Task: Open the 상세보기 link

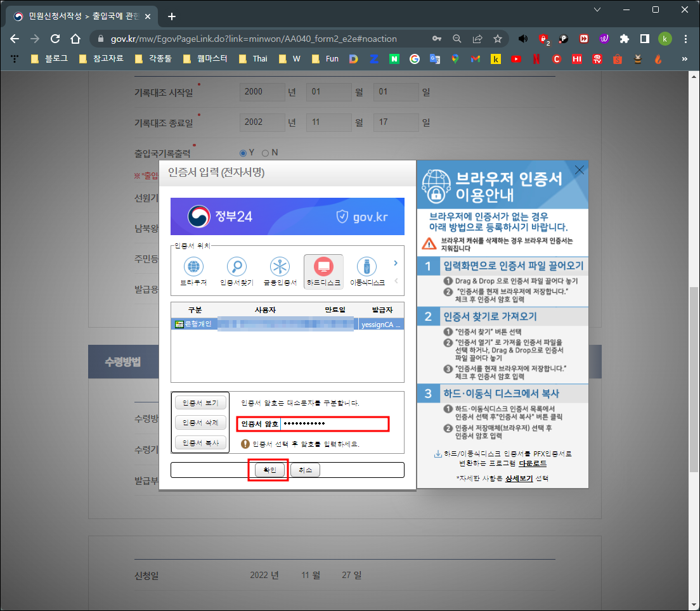Action: [519, 479]
